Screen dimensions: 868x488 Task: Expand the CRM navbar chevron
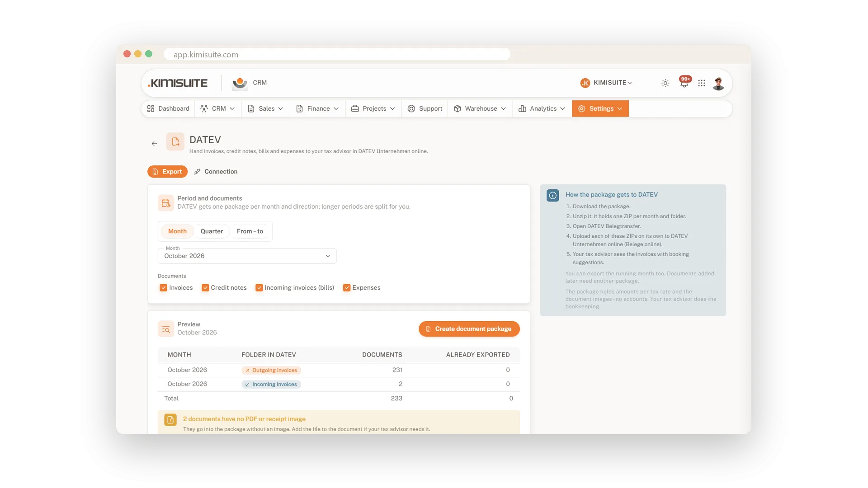(232, 109)
